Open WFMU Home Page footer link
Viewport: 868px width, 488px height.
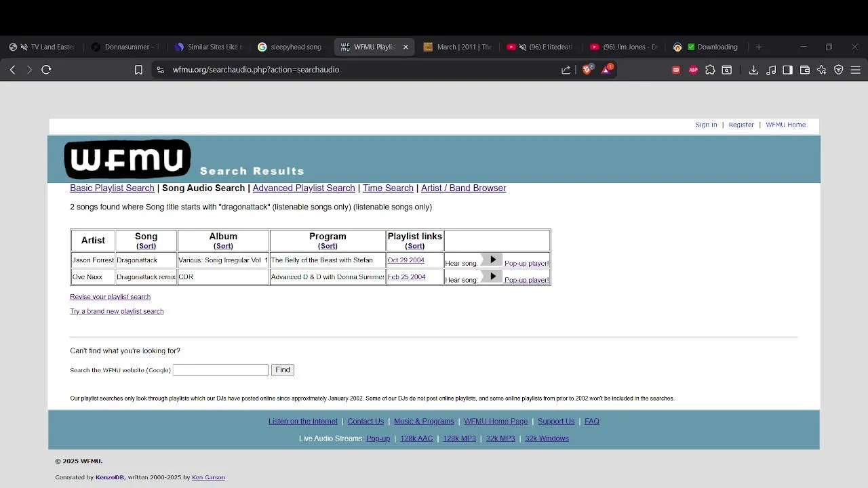496,422
